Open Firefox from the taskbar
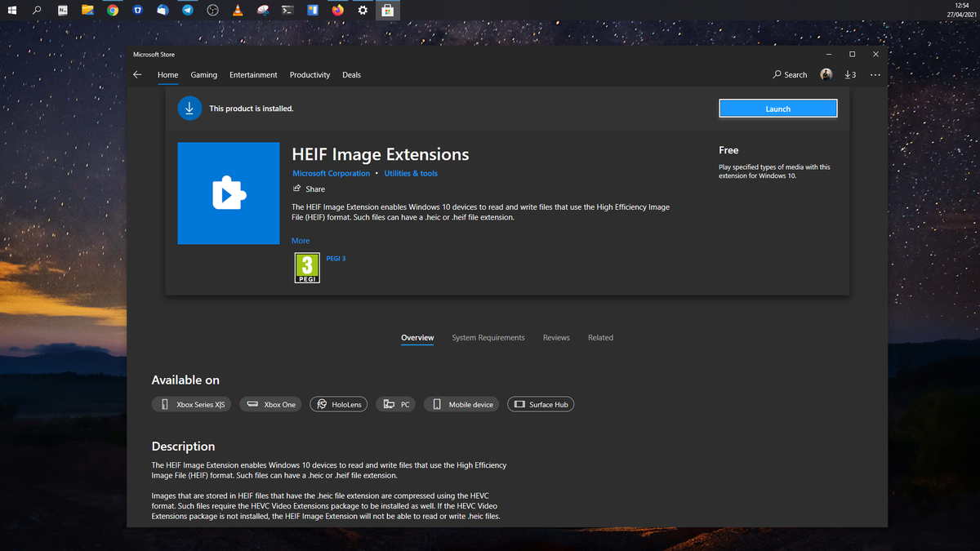Viewport: 980px width, 551px height. pos(337,10)
